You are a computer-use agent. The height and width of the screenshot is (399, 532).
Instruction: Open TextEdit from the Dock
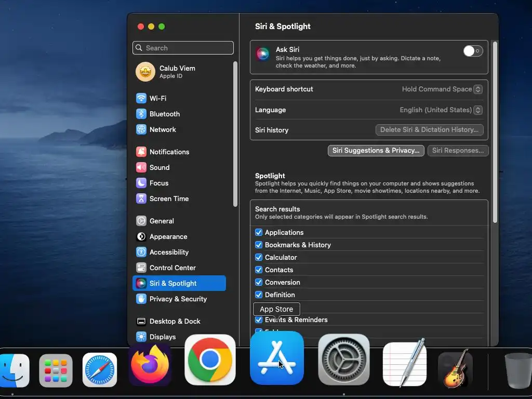[404, 363]
